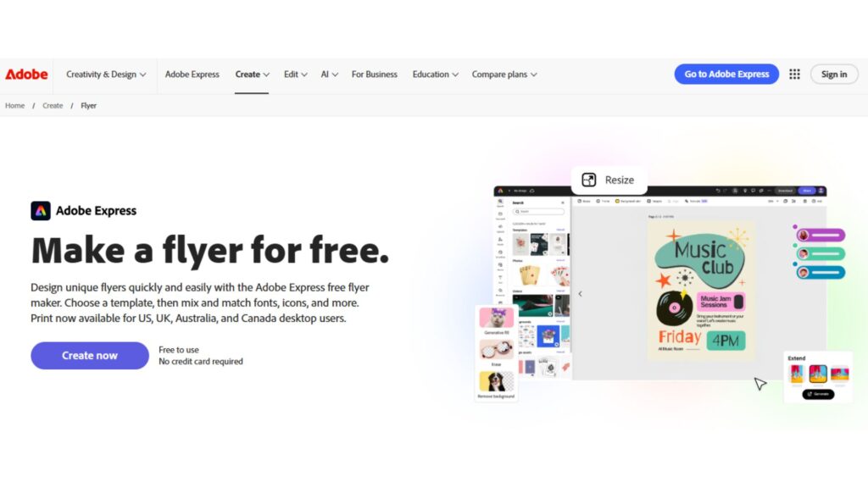This screenshot has width=868, height=488.
Task: Click the Adobe Express logo icon
Action: click(x=41, y=211)
